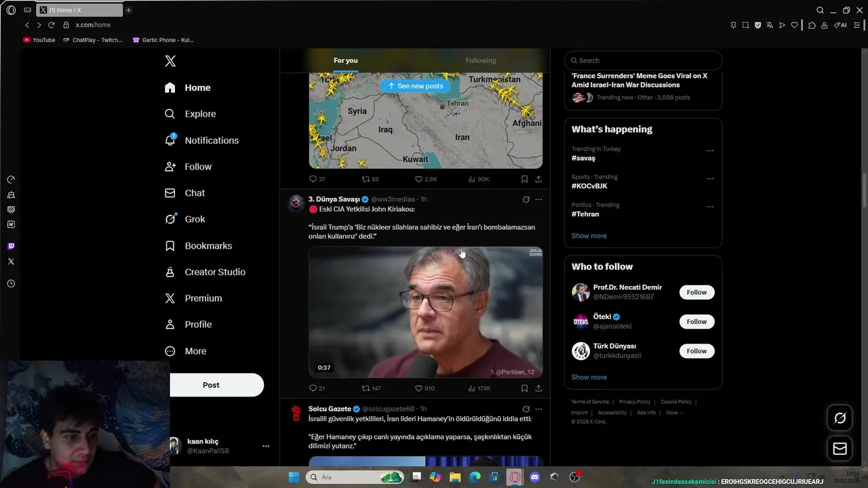This screenshot has height=488, width=868.
Task: Click the X logo in sidebar
Action: (170, 61)
